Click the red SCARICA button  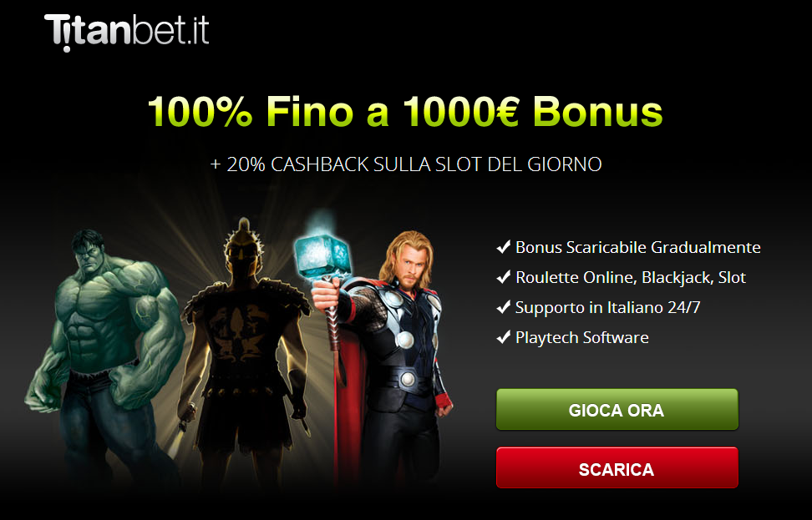[x=617, y=468]
